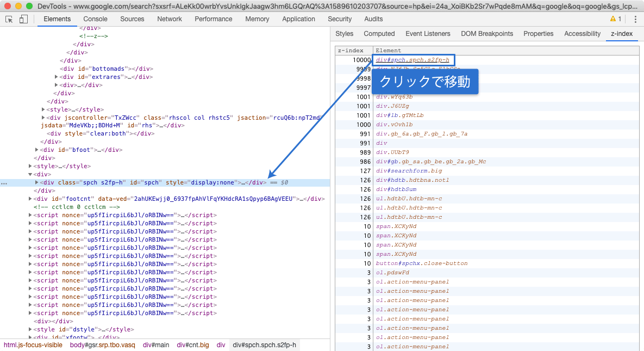Viewport: 644px width, 351px height.
Task: Select button#spchx.close-button in z-index list
Action: (x=422, y=263)
